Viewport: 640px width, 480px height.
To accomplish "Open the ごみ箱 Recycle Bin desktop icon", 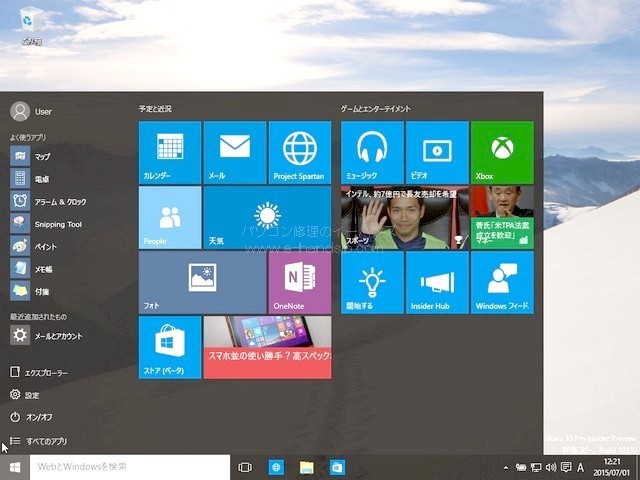I will [31, 25].
